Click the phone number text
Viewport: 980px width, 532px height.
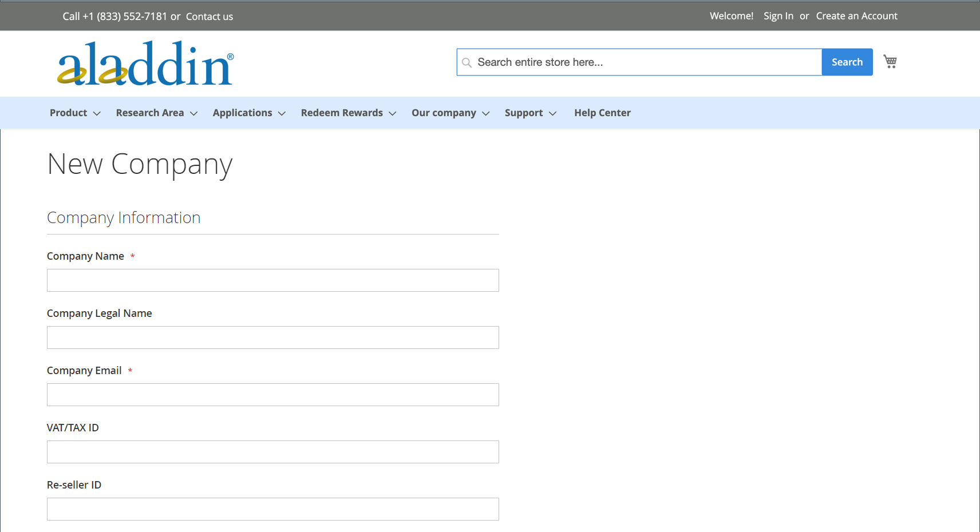[x=125, y=17]
